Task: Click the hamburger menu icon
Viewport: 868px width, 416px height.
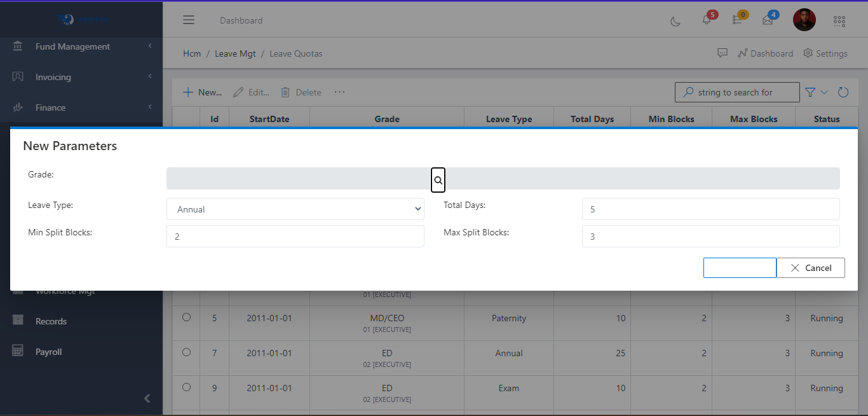Action: (189, 20)
